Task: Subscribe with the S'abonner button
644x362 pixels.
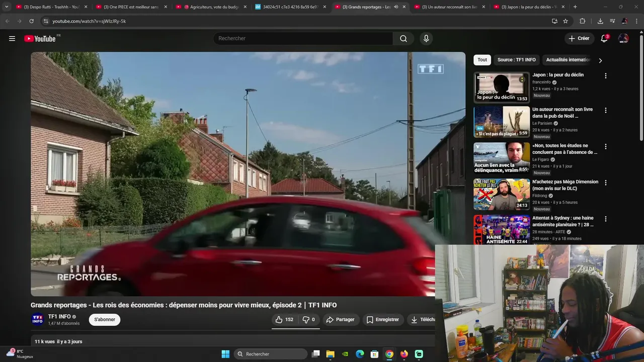Action: tap(105, 320)
